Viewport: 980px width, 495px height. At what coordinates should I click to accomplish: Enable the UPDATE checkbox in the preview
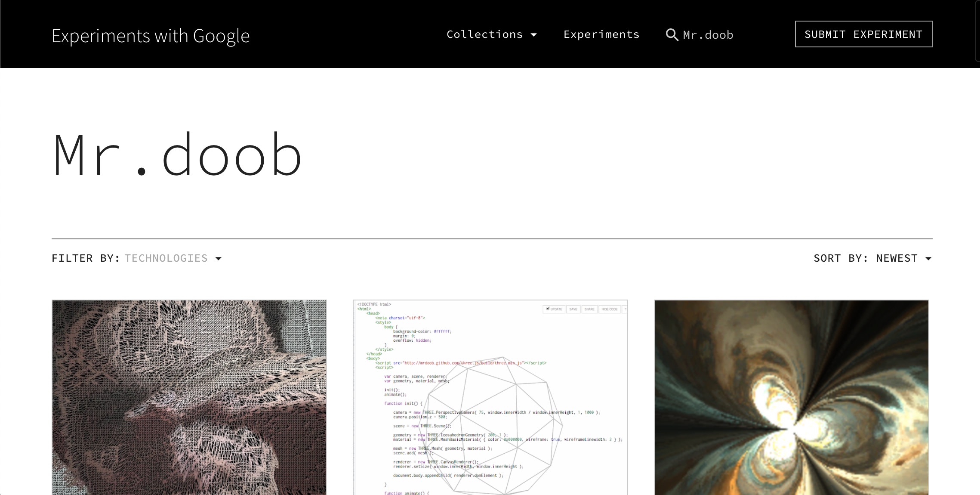click(x=548, y=309)
